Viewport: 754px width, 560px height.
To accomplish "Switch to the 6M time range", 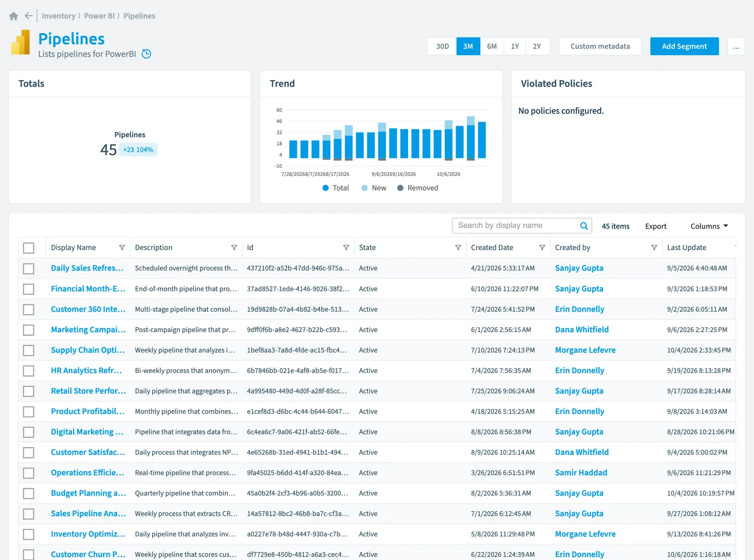I will click(492, 47).
